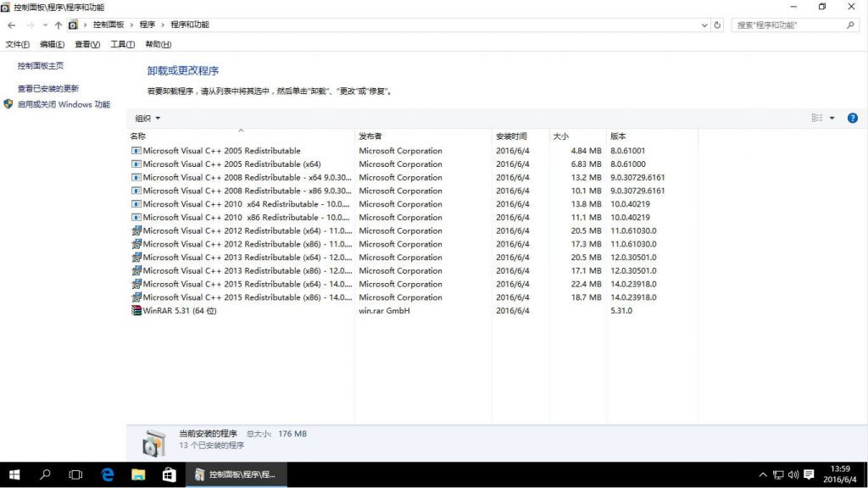The image size is (868, 488).
Task: Sort by the 发布者 column header
Action: pyautogui.click(x=423, y=136)
